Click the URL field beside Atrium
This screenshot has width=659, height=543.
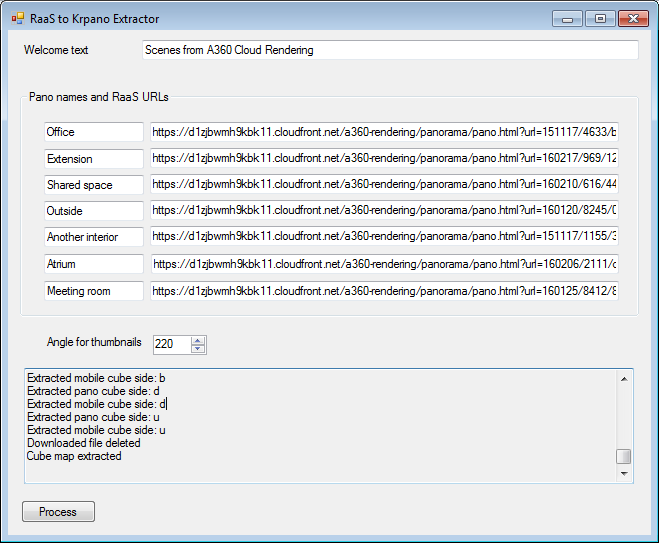(384, 264)
